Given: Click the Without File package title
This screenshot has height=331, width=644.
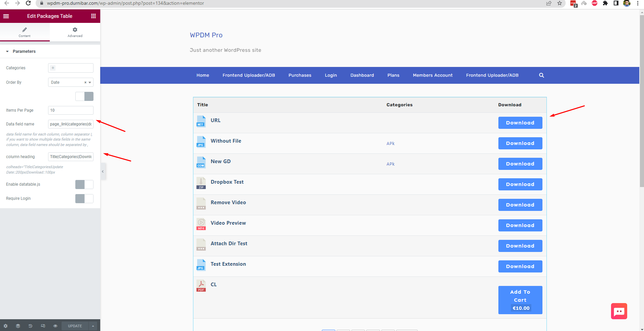Looking at the screenshot, I should (226, 141).
